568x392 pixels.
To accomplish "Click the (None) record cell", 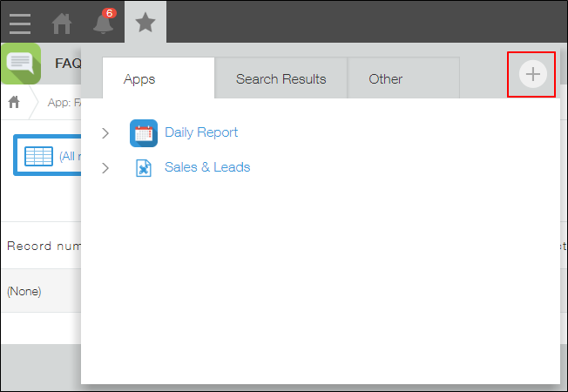I will 24,292.
